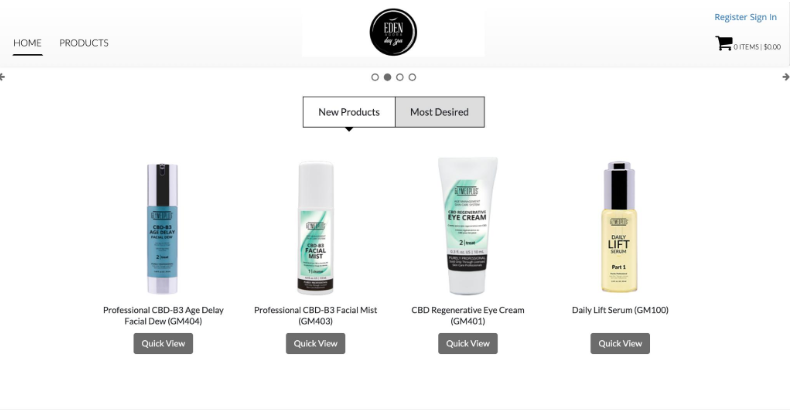790x410 pixels.
Task: Quick View the Regenerative Eye Cream
Action: 468,344
